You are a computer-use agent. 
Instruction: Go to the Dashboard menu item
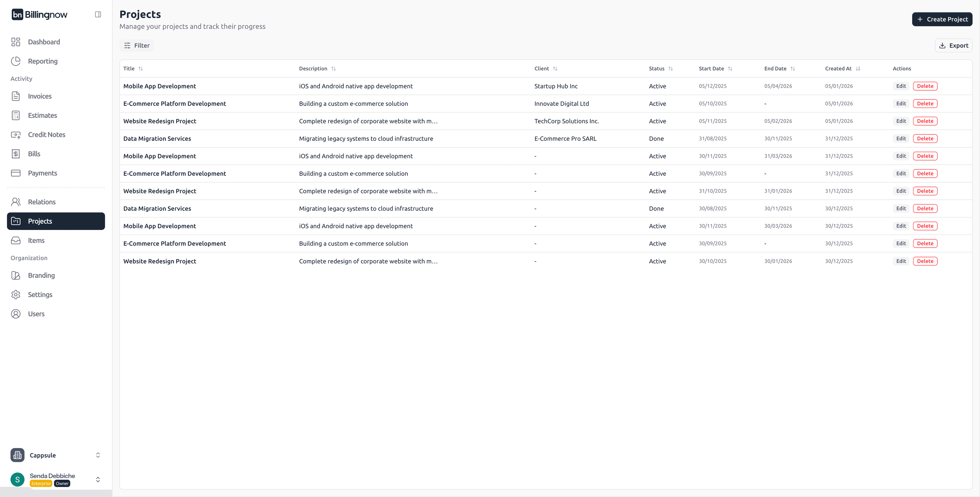point(44,42)
